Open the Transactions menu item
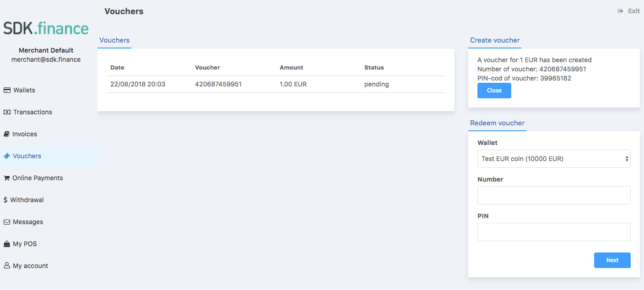This screenshot has width=644, height=290. pyautogui.click(x=32, y=112)
